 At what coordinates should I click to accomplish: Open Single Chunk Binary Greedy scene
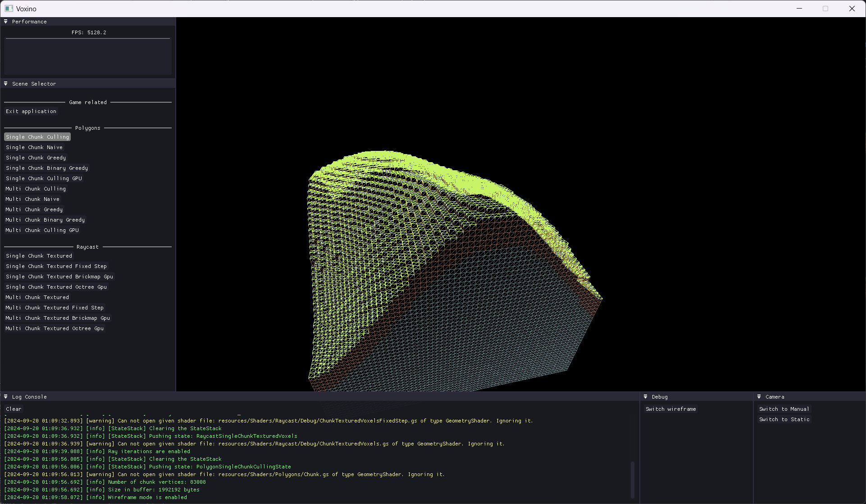(x=47, y=168)
